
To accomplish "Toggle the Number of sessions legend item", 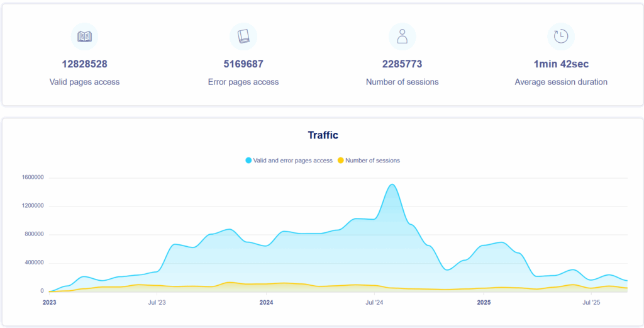I will point(372,161).
